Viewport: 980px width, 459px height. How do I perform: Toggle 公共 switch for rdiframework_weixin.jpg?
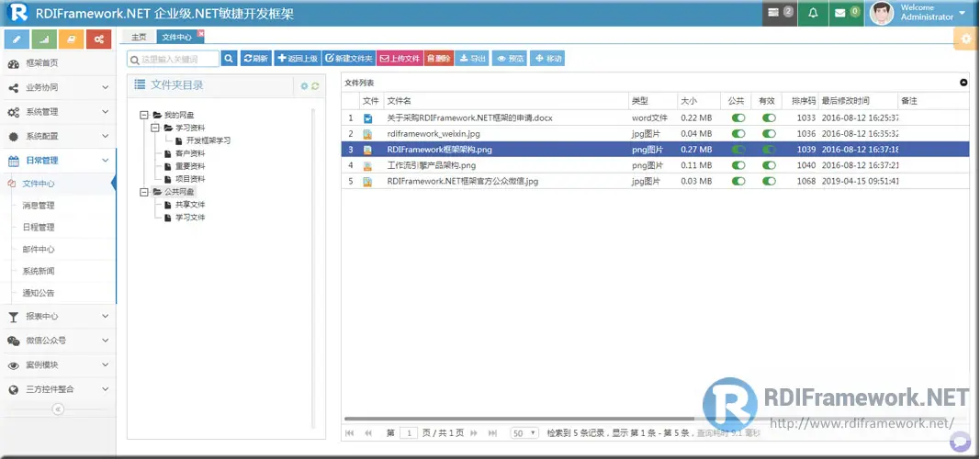click(738, 134)
